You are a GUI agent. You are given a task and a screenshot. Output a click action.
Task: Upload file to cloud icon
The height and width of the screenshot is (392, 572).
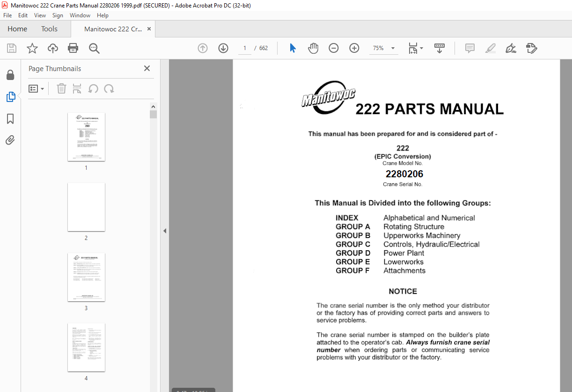(x=53, y=48)
